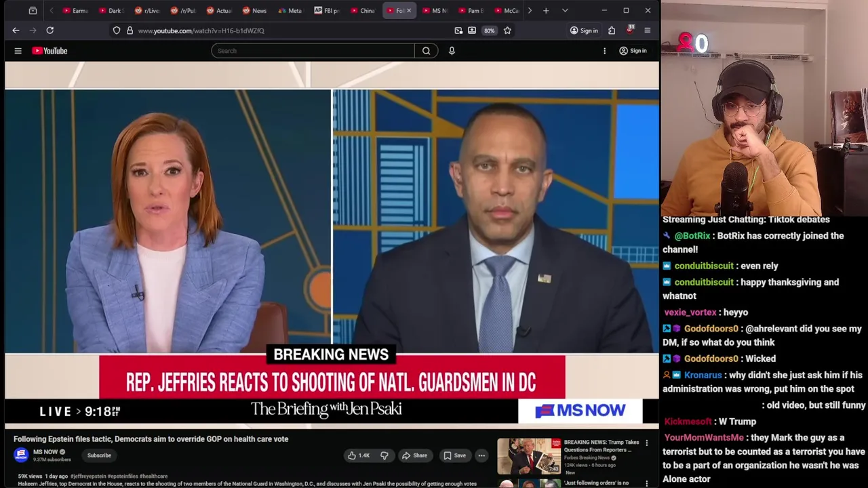Like the video with the thumbs-up 1.4K button
Screen dimensions: 868x488
click(x=358, y=455)
